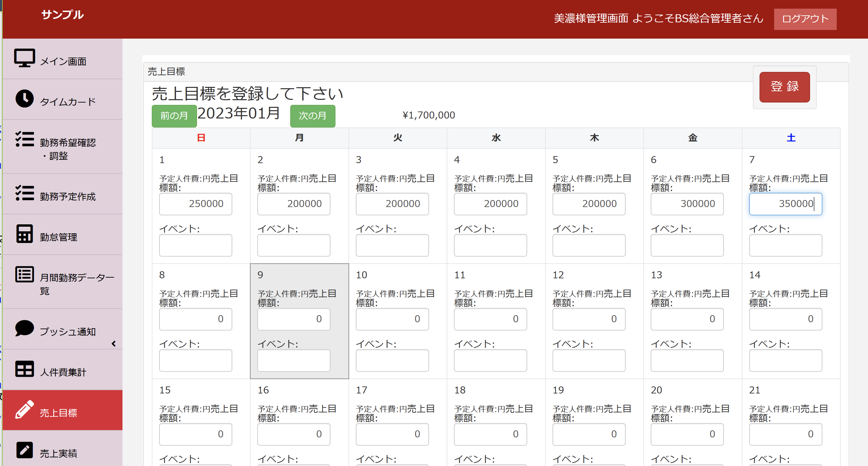Open メイン画面 menu item
Viewport: 868px width, 466px height.
pyautogui.click(x=62, y=59)
